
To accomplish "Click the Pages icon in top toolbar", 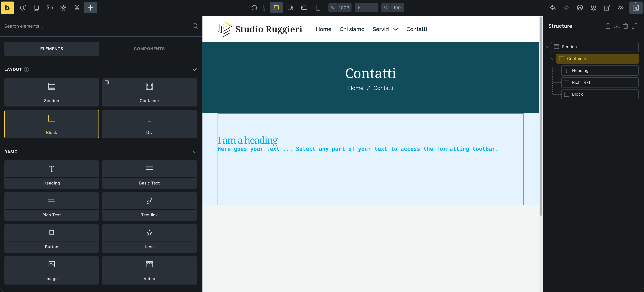I will click(36, 7).
